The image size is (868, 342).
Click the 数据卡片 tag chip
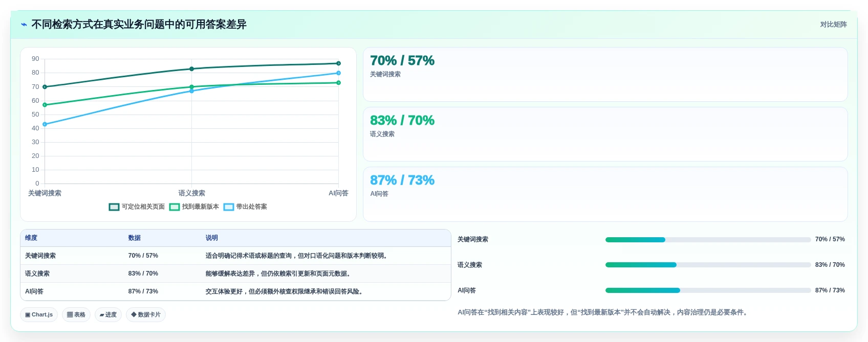tap(146, 315)
